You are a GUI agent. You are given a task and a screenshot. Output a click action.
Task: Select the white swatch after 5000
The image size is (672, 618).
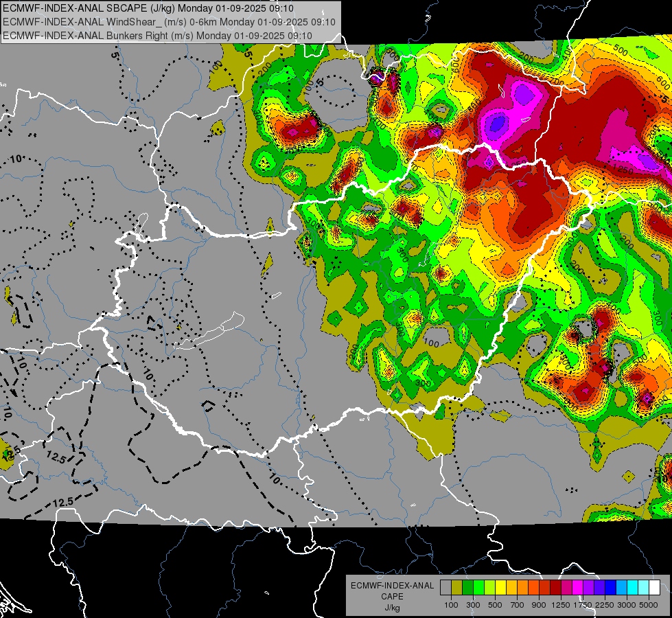pyautogui.click(x=654, y=587)
